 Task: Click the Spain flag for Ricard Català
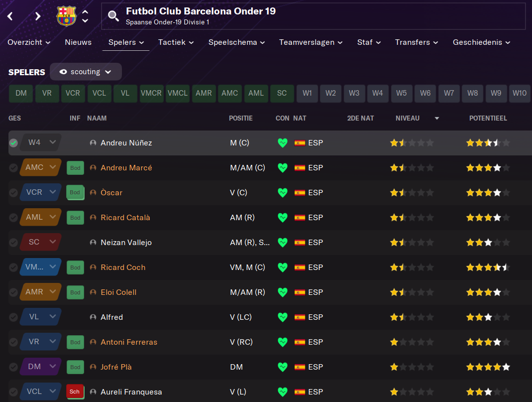(300, 218)
